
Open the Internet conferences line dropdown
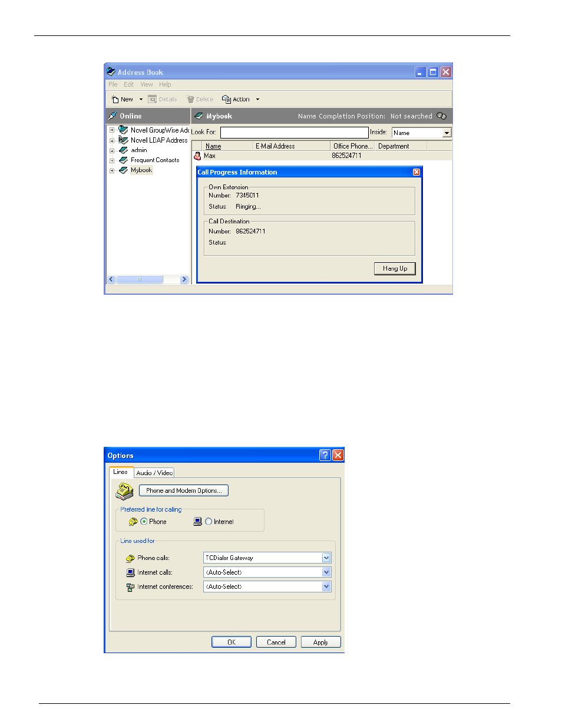pos(326,587)
